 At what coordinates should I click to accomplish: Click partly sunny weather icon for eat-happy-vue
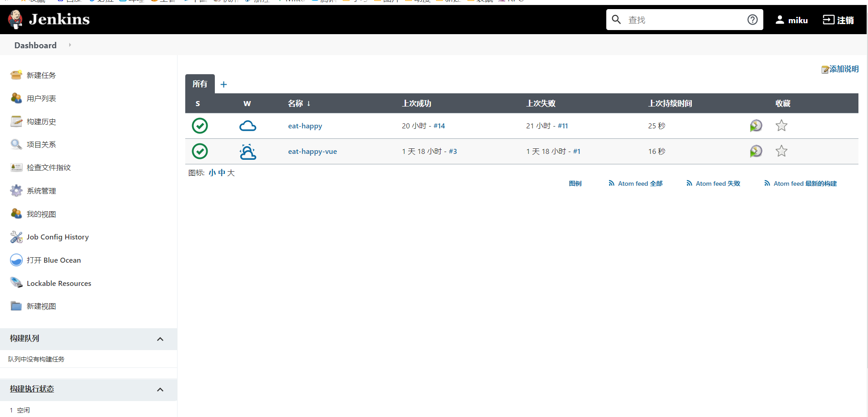tap(248, 151)
